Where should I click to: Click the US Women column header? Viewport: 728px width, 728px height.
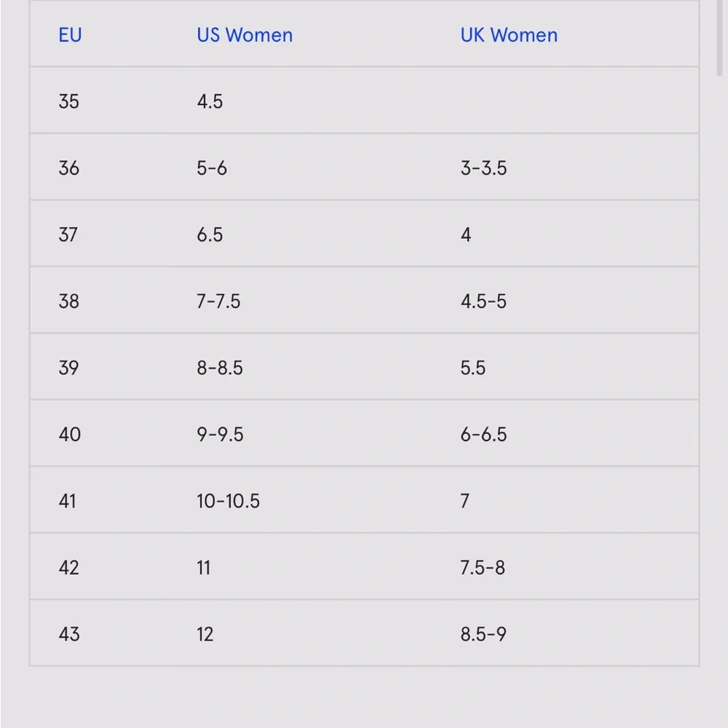pos(245,35)
